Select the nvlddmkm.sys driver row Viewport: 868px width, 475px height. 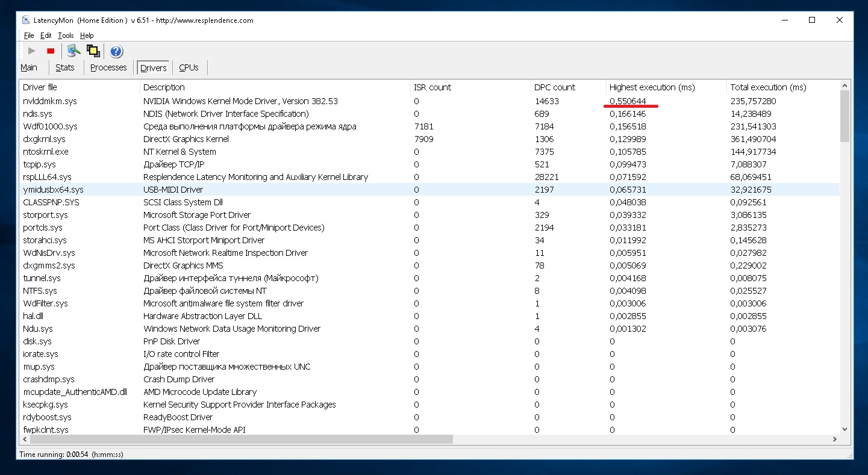[x=50, y=101]
